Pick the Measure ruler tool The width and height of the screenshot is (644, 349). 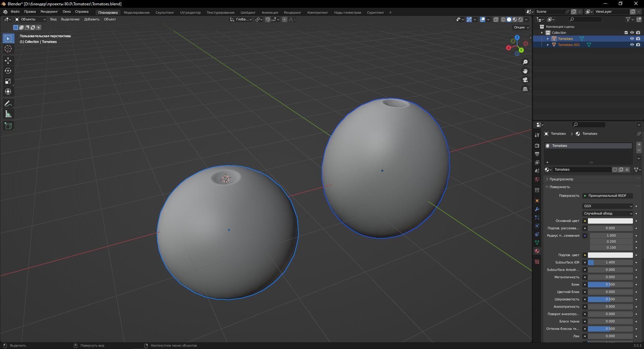coord(8,114)
